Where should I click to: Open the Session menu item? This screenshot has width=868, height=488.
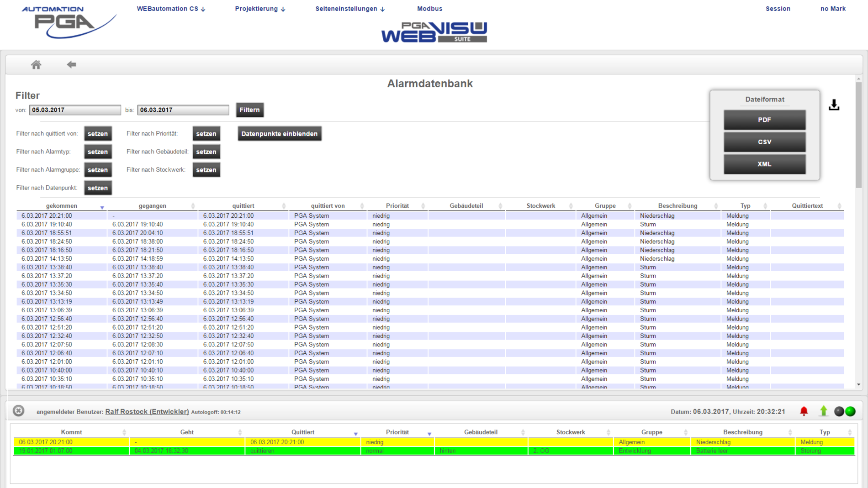point(778,9)
